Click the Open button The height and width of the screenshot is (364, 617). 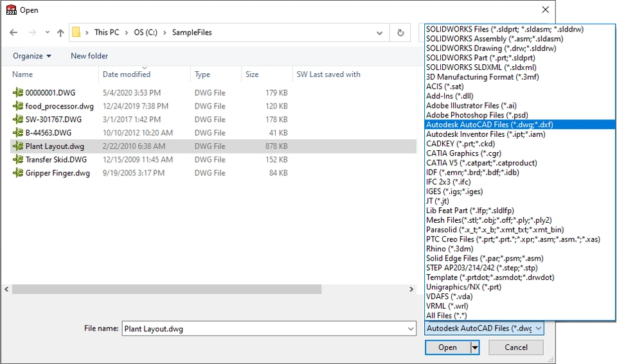[x=448, y=347]
